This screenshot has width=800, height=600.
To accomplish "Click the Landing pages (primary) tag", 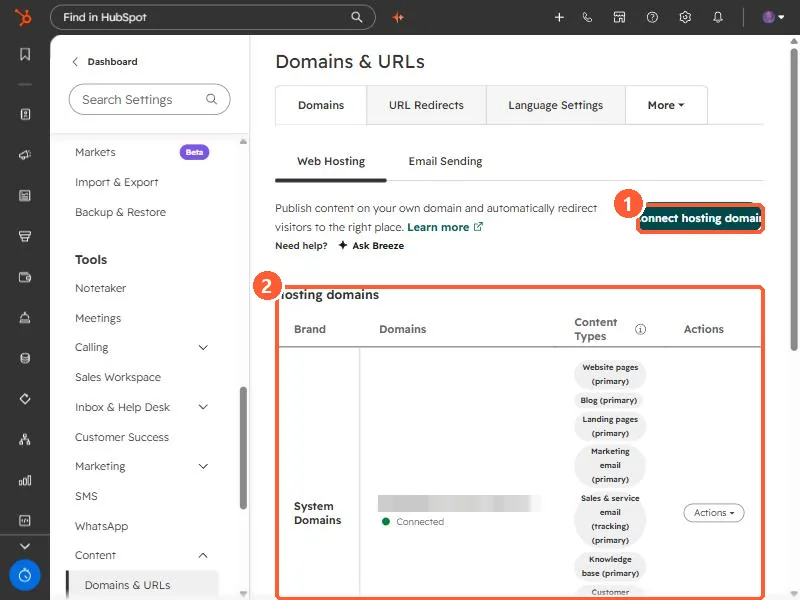I will coord(610,427).
